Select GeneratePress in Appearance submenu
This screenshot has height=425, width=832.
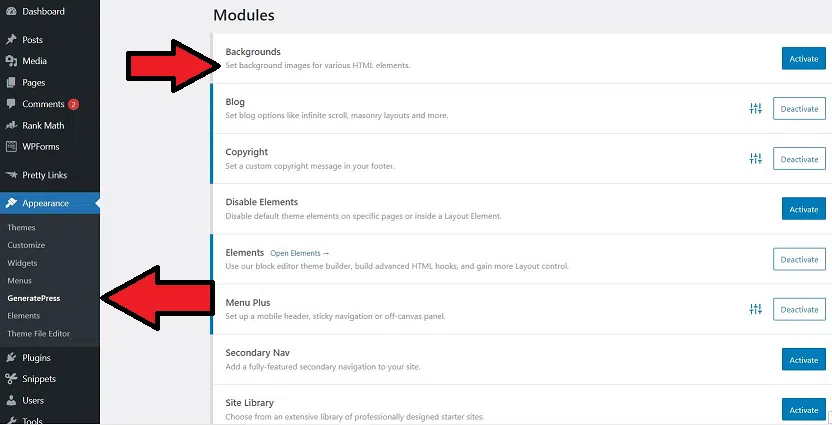point(33,298)
